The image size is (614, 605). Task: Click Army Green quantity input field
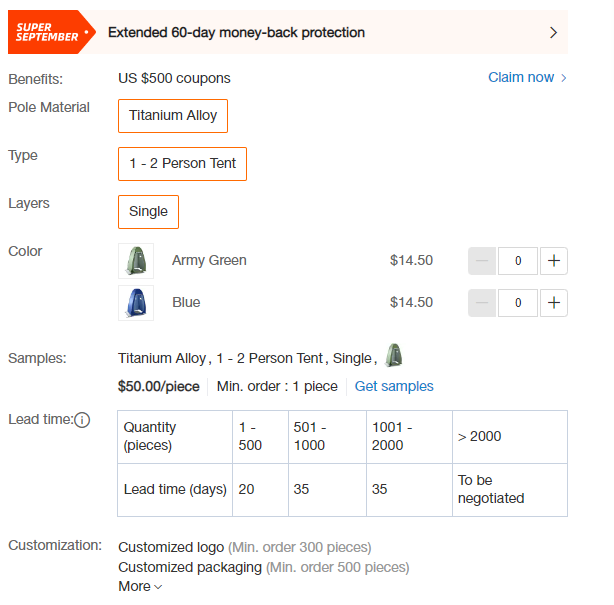518,261
